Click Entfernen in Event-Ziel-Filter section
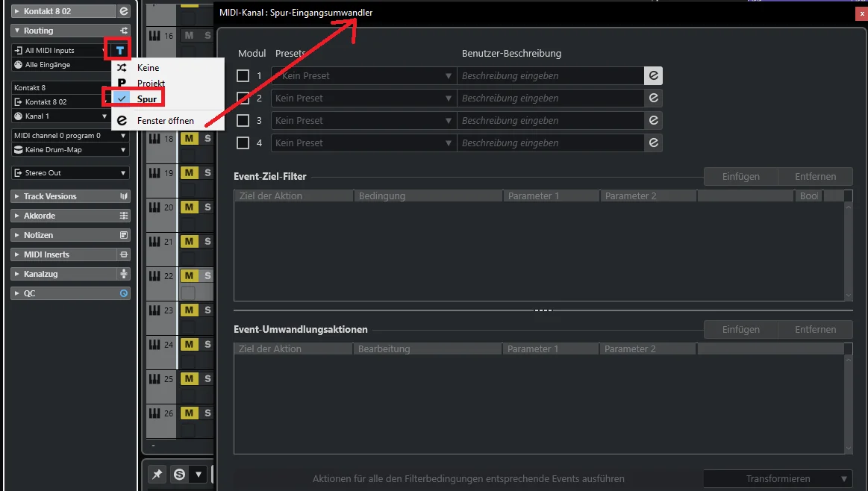 pos(816,177)
